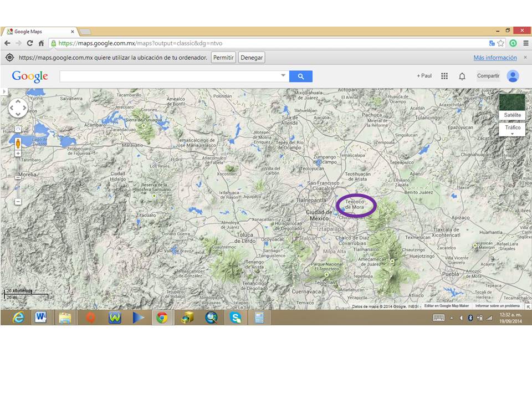Click the blue search magnifier button
The width and height of the screenshot is (532, 399).
click(301, 76)
